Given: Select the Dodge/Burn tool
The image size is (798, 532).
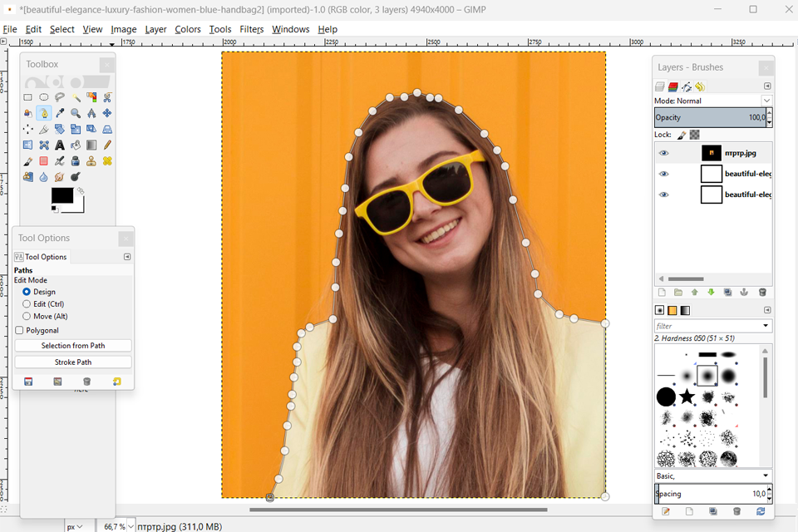Looking at the screenshot, I should 76,177.
